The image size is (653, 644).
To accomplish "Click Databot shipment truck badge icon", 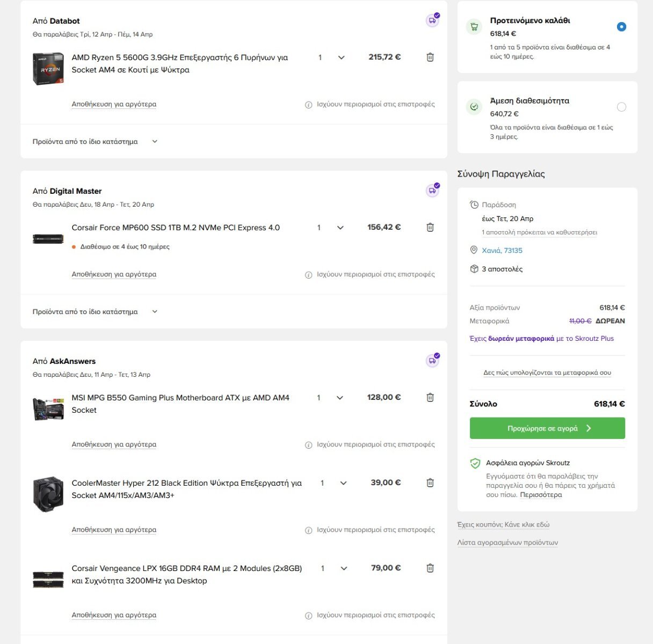I will [x=432, y=20].
